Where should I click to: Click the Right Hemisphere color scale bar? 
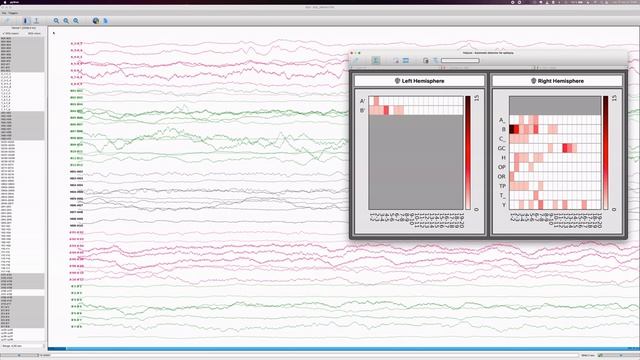(606, 153)
